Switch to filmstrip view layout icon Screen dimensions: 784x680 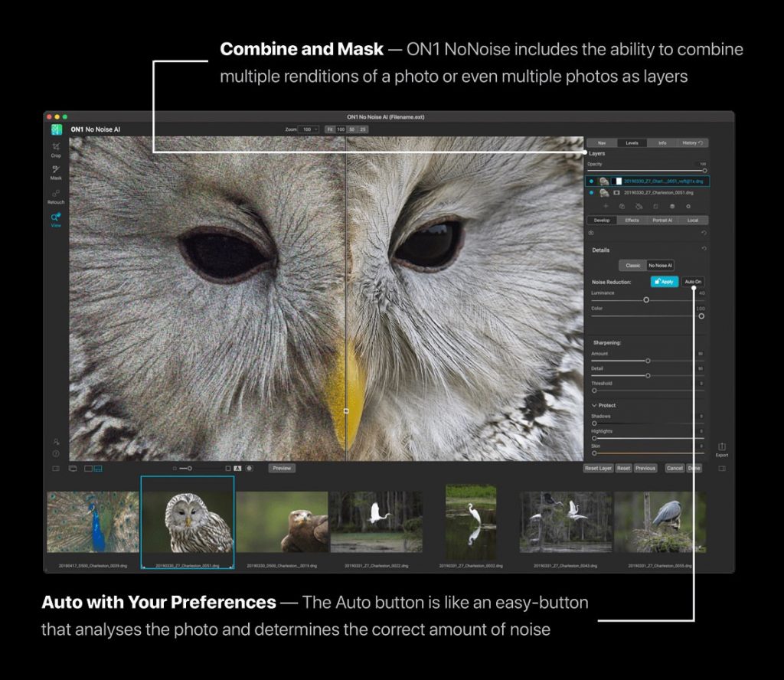point(98,469)
